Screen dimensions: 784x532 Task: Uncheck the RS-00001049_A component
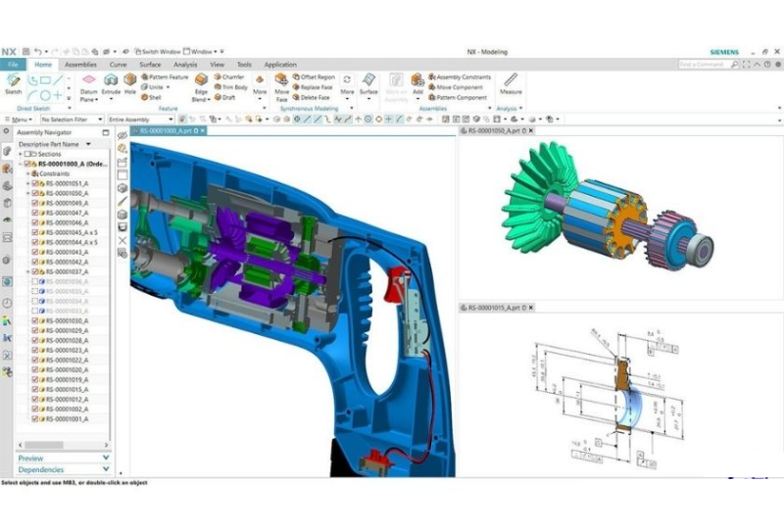pyautogui.click(x=35, y=203)
